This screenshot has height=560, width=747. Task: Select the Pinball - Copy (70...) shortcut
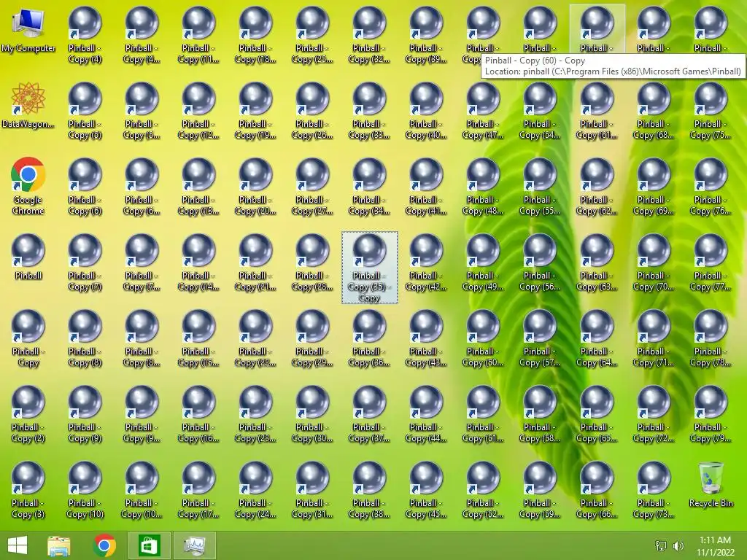point(654,262)
